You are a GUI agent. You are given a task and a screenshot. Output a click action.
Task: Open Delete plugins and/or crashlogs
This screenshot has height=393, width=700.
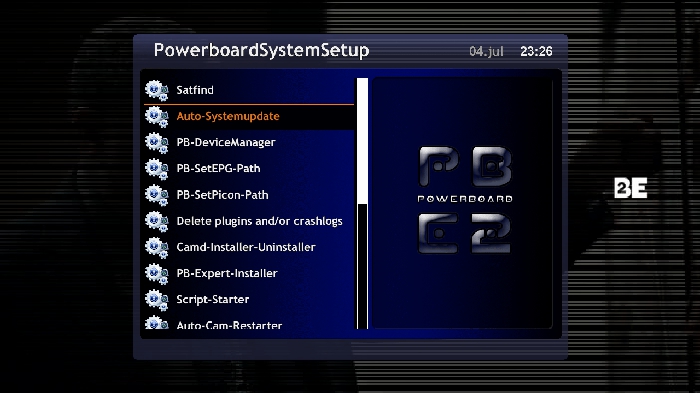tap(249, 222)
